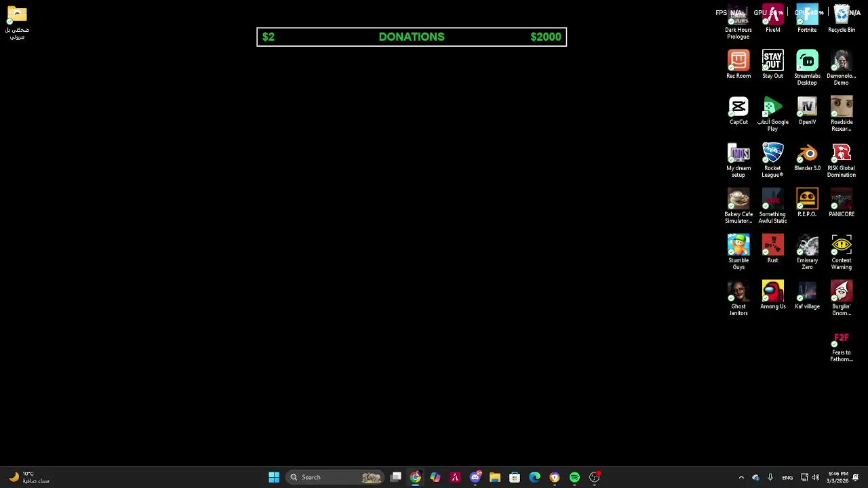Screen dimensions: 868x488
Task: Select the Fortnite desktop icon
Action: [x=807, y=18]
